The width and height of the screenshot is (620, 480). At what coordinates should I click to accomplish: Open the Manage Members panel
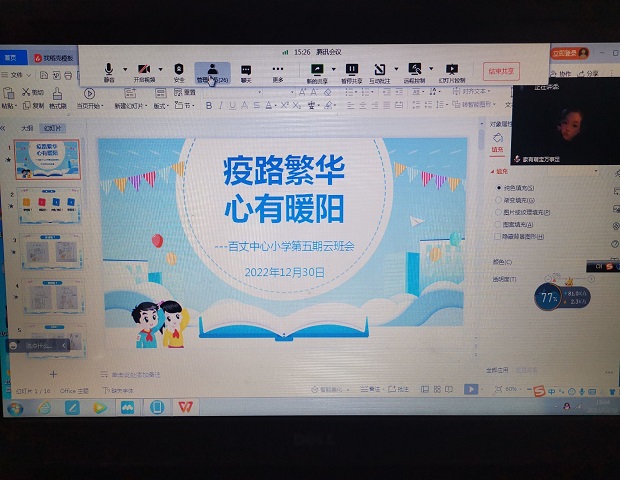click(212, 71)
